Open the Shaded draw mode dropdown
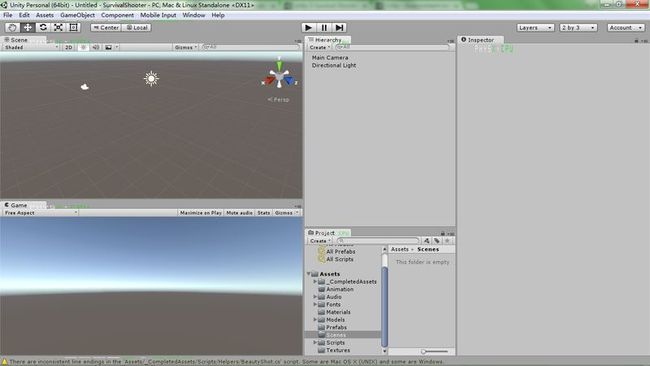This screenshot has height=366, width=650. (x=31, y=47)
